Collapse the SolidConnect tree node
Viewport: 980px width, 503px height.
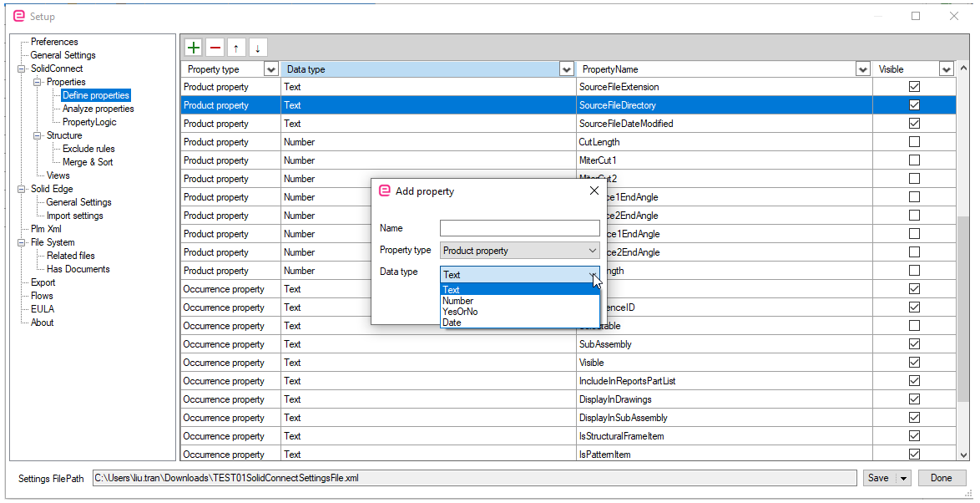coord(21,69)
